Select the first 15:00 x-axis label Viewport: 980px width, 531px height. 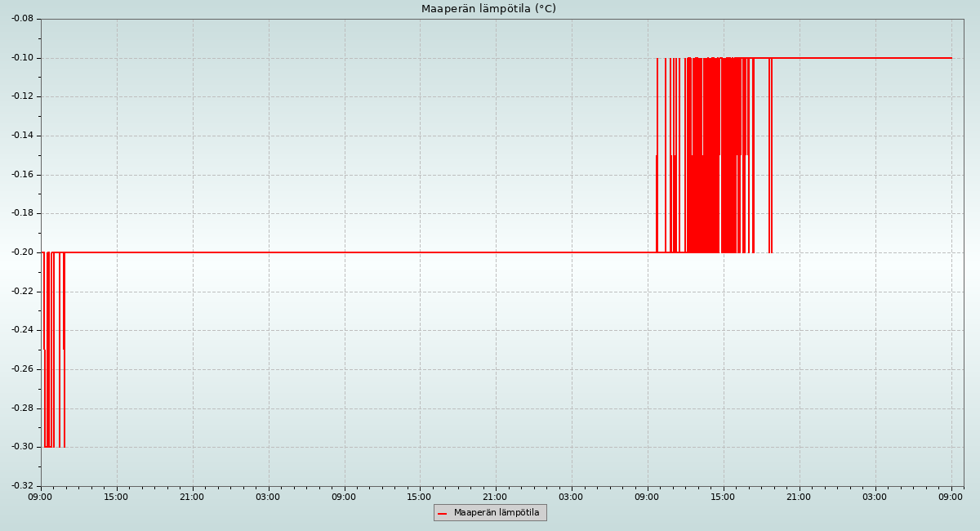[x=116, y=497]
